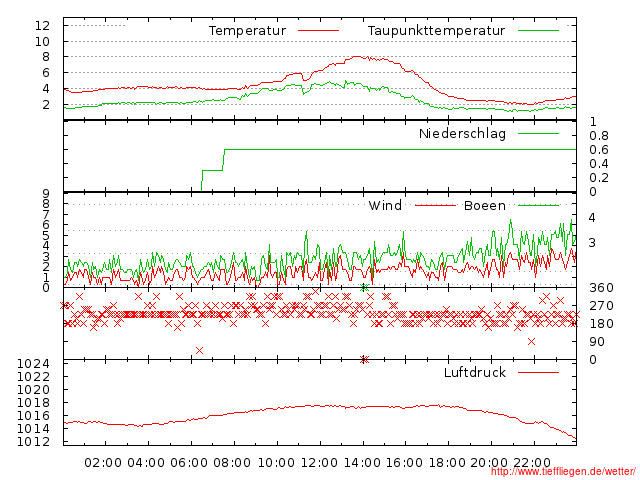640x480 pixels.
Task: Select the Taupunkttemperatur legend label
Action: tap(436, 31)
